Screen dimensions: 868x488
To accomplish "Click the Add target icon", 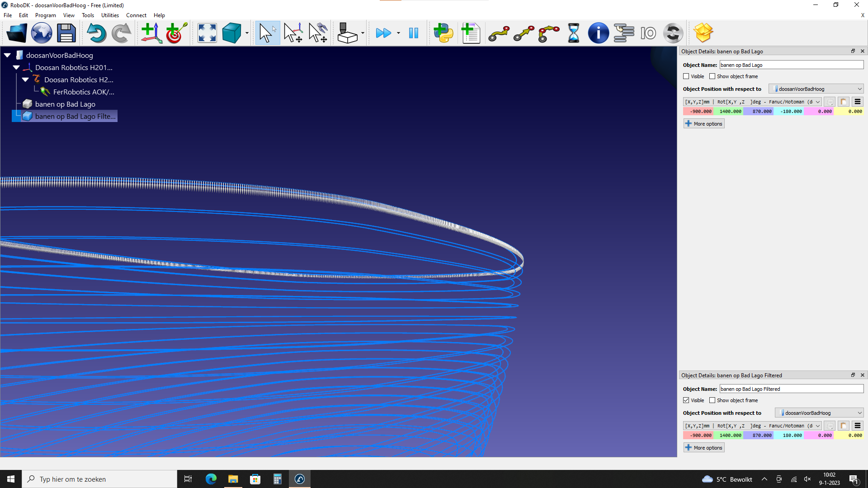I will click(x=176, y=33).
